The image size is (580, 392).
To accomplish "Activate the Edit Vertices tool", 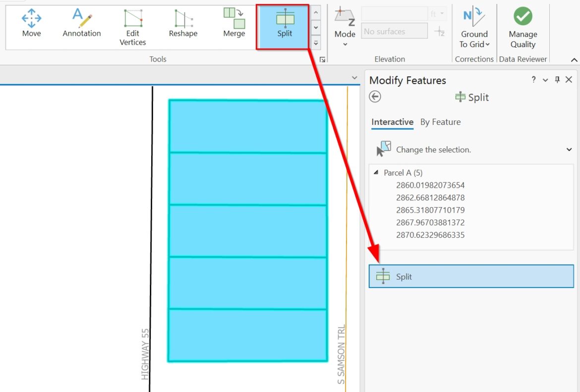I will coord(132,27).
